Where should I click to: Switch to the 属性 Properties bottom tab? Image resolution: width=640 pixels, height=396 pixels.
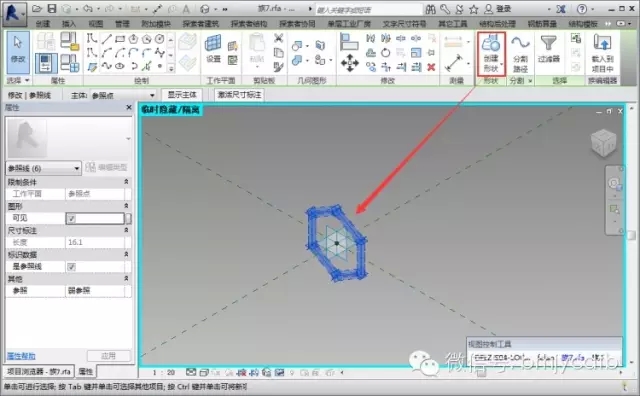(86, 372)
